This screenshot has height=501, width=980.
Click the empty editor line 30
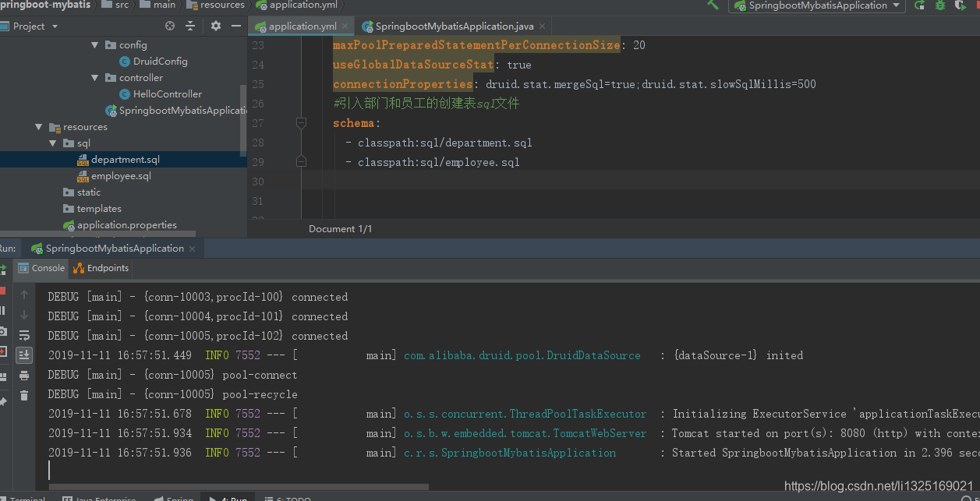639,182
